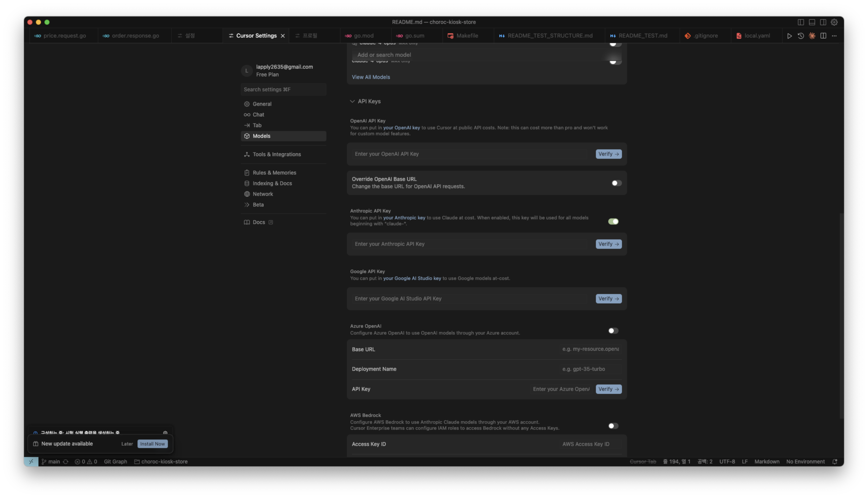
Task: Toggle primary sidebar layout icon
Action: [x=801, y=22]
